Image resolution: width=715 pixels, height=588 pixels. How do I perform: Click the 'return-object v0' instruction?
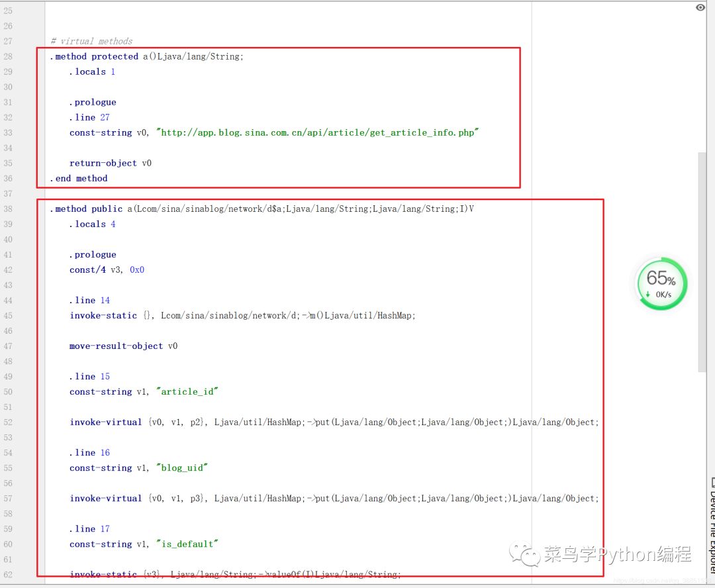point(111,164)
